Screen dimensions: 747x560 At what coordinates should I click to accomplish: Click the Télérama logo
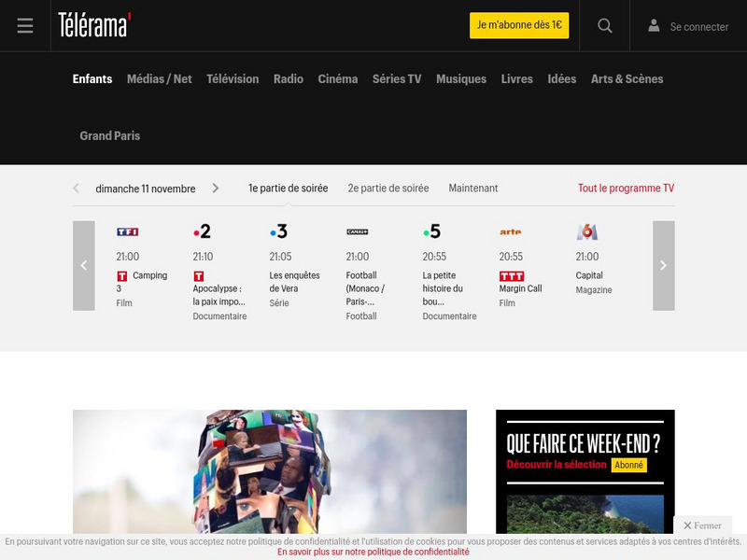[x=93, y=25]
